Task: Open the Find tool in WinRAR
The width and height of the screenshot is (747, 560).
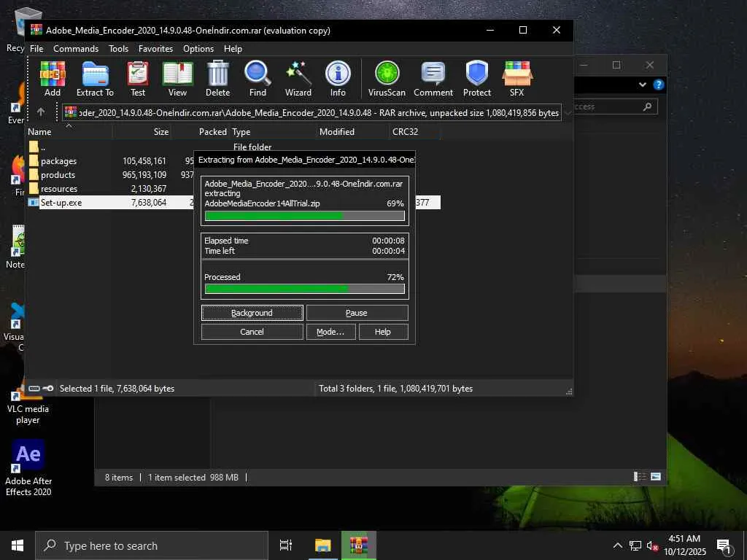Action: point(258,79)
